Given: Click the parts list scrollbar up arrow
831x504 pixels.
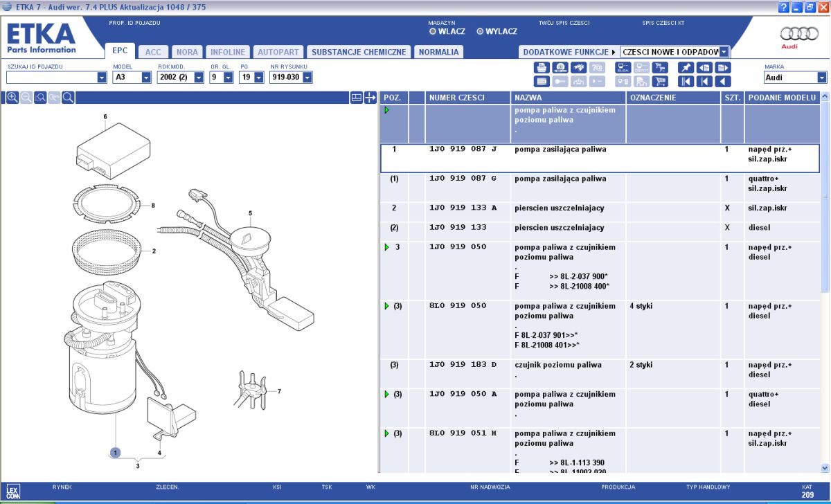Looking at the screenshot, I should point(825,98).
